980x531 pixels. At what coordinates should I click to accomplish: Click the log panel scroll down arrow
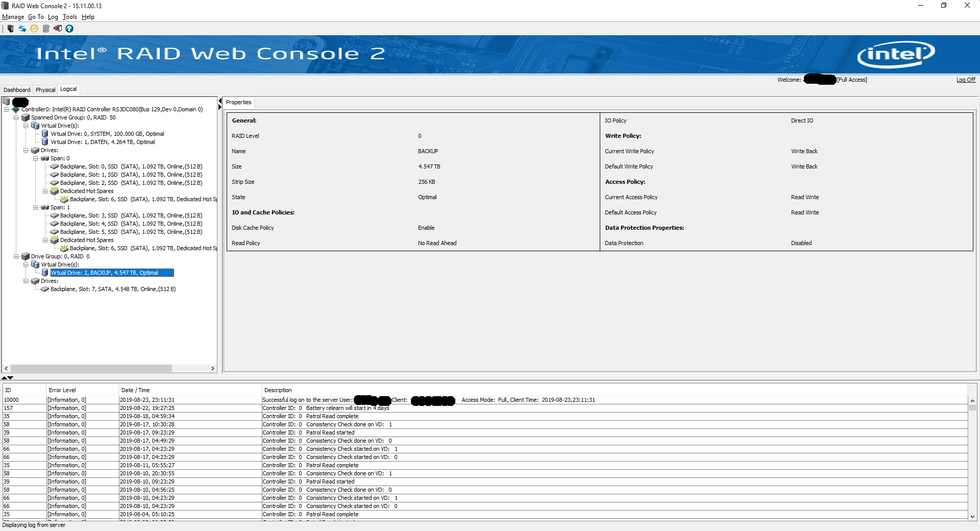click(972, 516)
